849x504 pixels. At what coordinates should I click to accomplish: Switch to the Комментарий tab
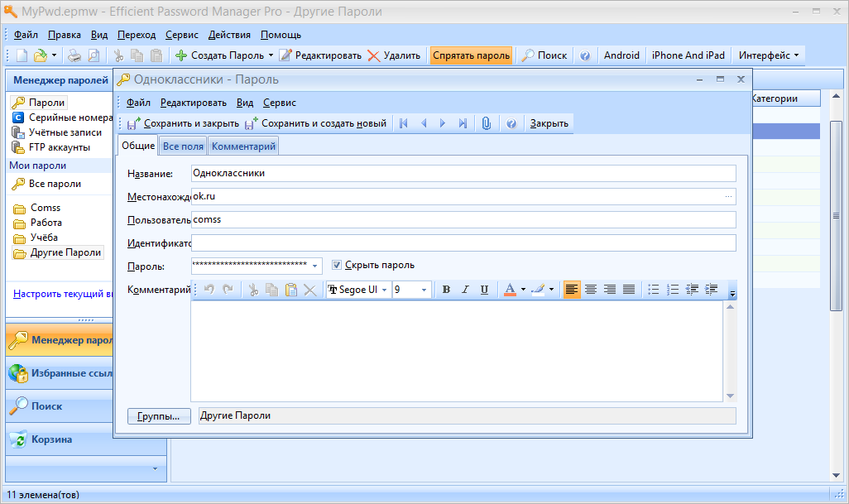click(x=243, y=146)
